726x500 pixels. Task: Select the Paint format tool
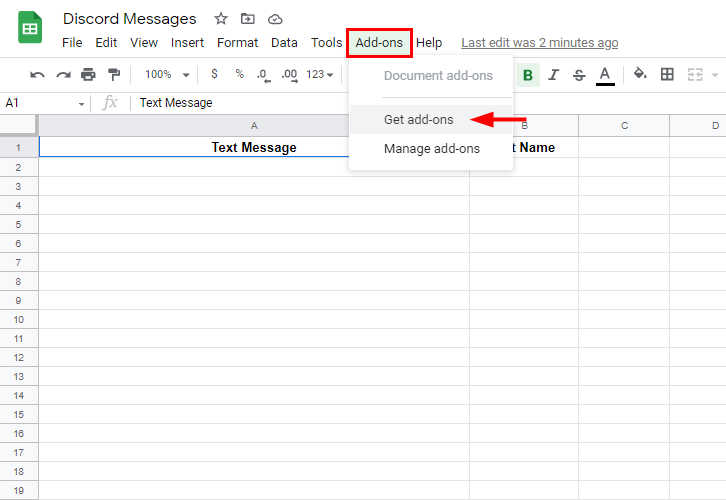click(113, 75)
